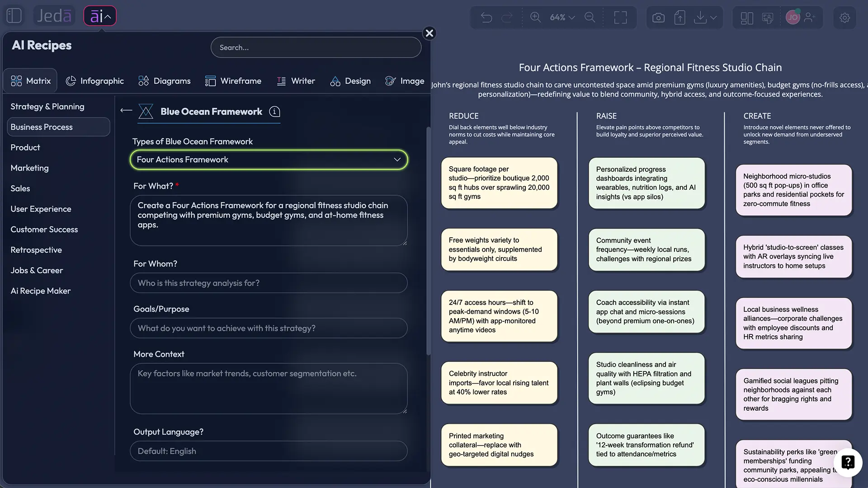Switch to the Image tab
This screenshot has height=488, width=868.
point(405,81)
